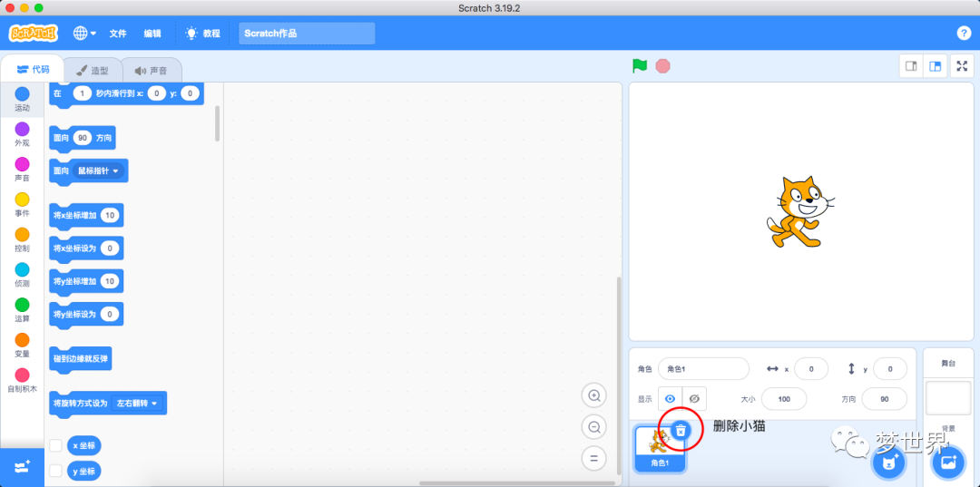Viewport: 980px width, 487px height.
Task: Click the 秒内滑行到 glide block
Action: click(x=126, y=93)
